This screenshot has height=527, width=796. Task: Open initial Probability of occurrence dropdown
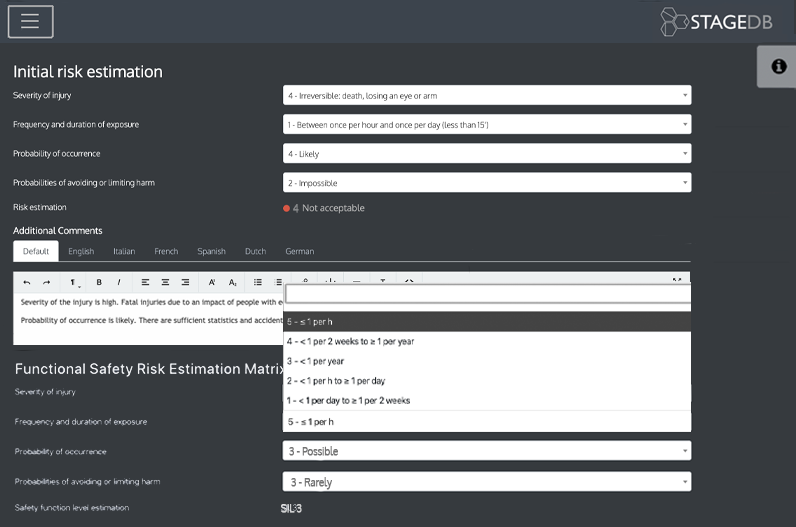tap(487, 154)
